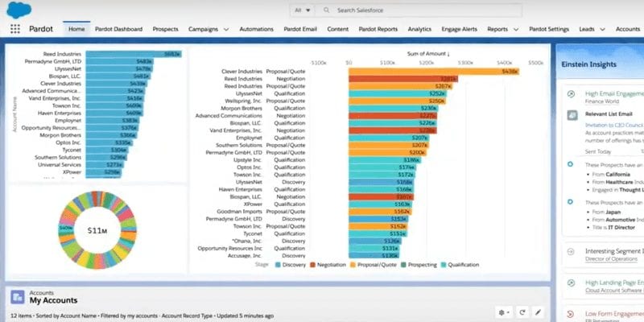
Task: Click the Qualification legend swatch
Action: (444, 265)
